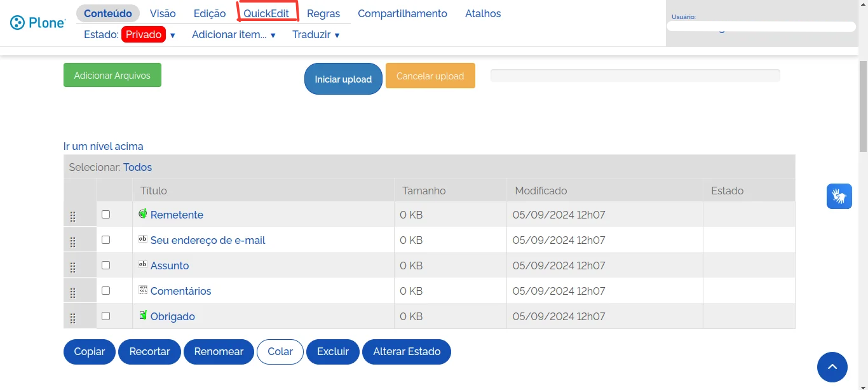Screen dimensions: 868x390
Task: Check the Seu endereço de e-mail checkbox
Action: point(105,239)
